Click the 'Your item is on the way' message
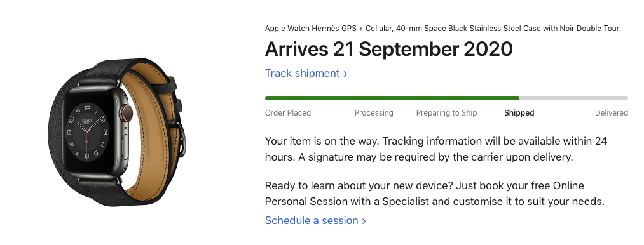Image resolution: width=644 pixels, height=245 pixels. [x=436, y=149]
